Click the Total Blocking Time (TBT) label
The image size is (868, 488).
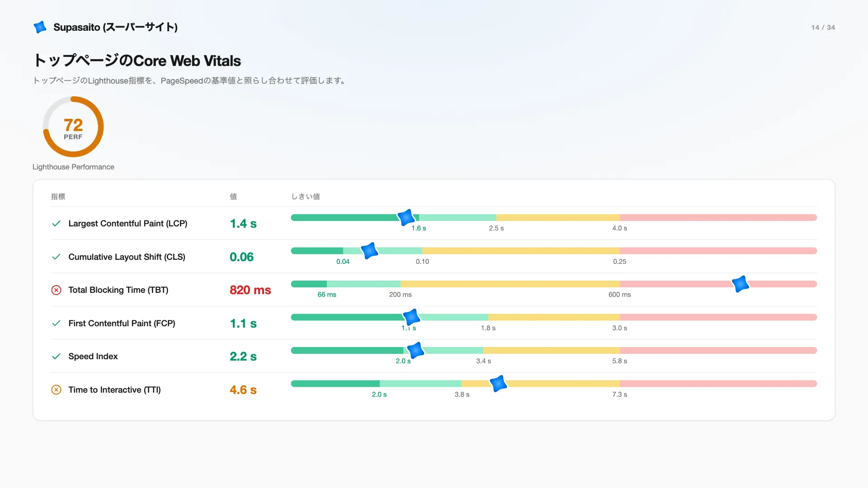(x=118, y=290)
